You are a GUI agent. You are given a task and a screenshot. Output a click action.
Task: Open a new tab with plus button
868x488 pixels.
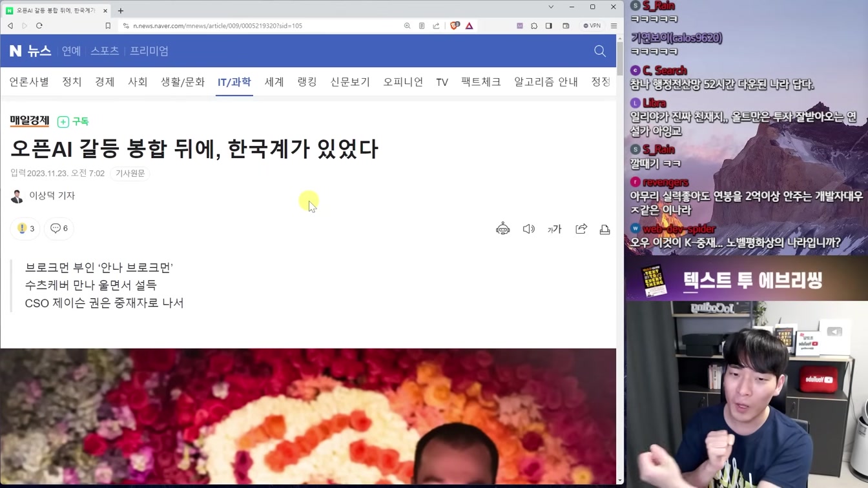point(121,10)
